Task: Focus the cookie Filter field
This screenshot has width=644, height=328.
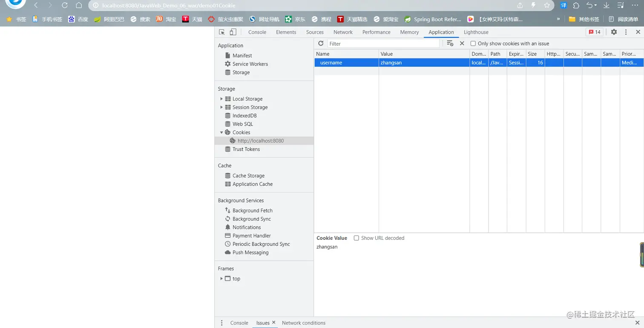Action: pos(383,43)
